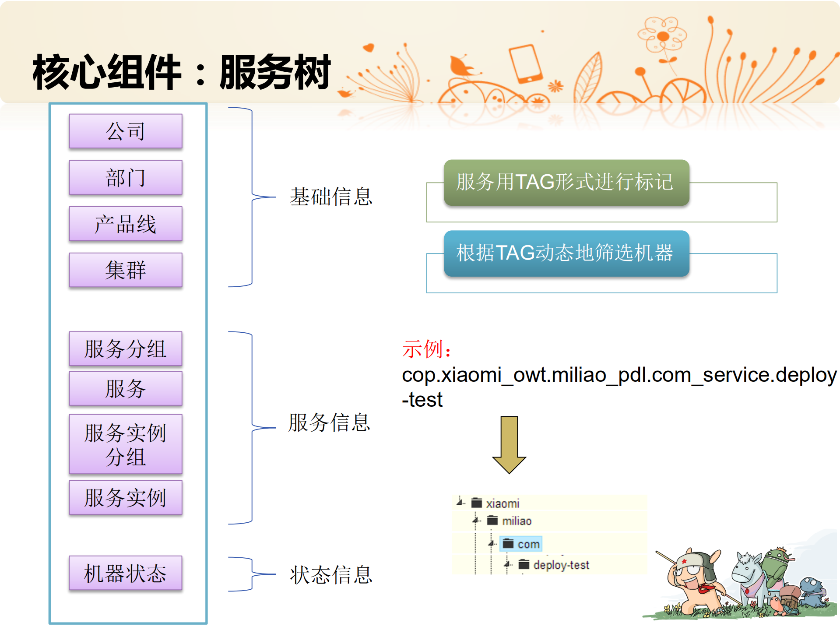
Task: Collapse the miliao tree node
Action: pyautogui.click(x=475, y=520)
